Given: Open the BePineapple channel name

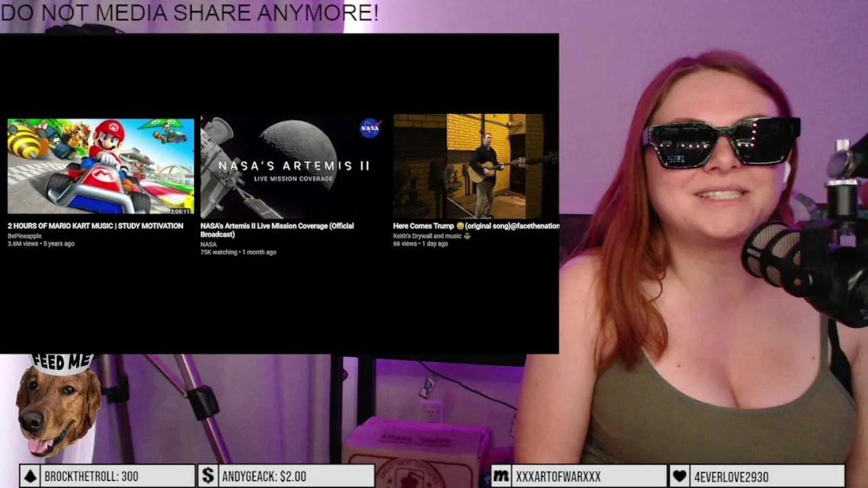Looking at the screenshot, I should tap(24, 236).
